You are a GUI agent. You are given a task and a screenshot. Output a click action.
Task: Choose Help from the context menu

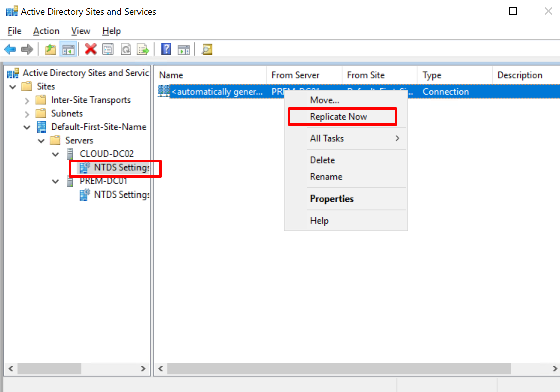(346, 221)
